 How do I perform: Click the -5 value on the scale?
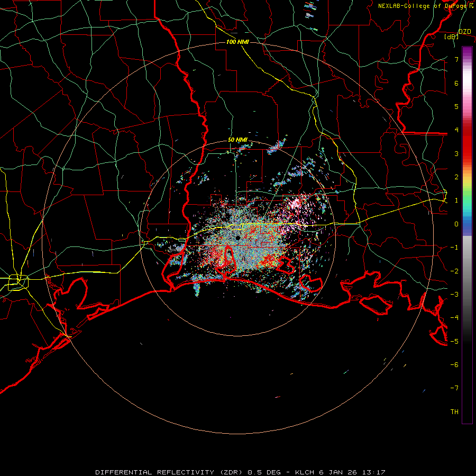(454, 342)
